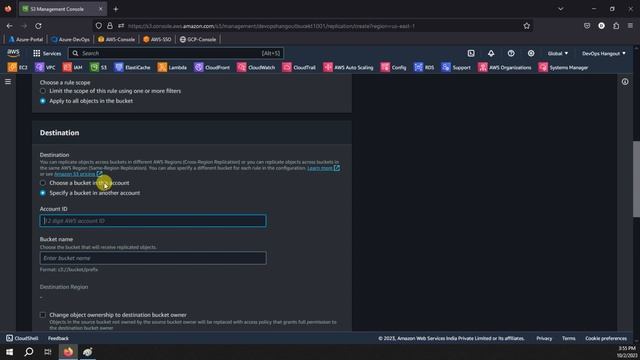The image size is (640, 360).
Task: Expand the left navigation hamburger menu
Action: pyautogui.click(x=8, y=82)
